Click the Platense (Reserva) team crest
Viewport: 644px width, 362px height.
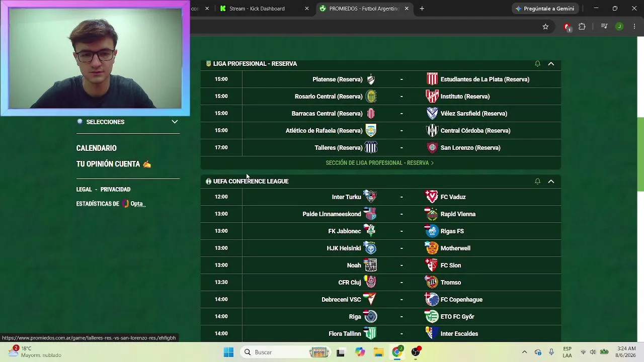tap(371, 79)
